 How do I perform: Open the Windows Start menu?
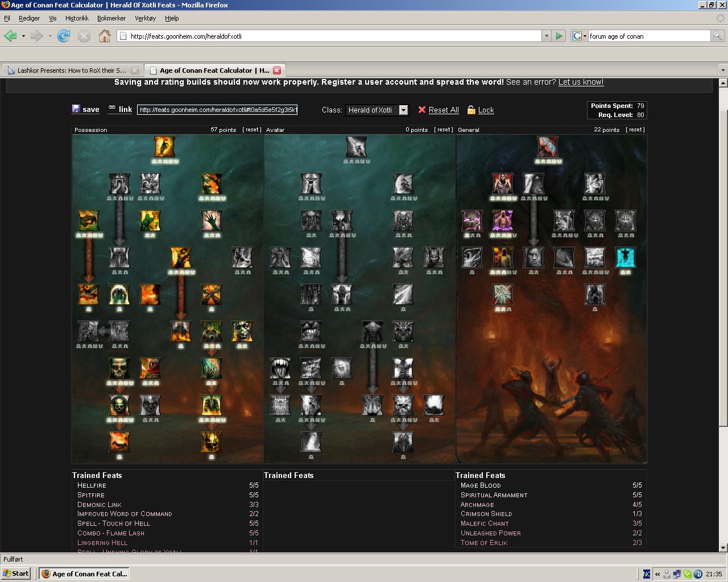pyautogui.click(x=16, y=573)
